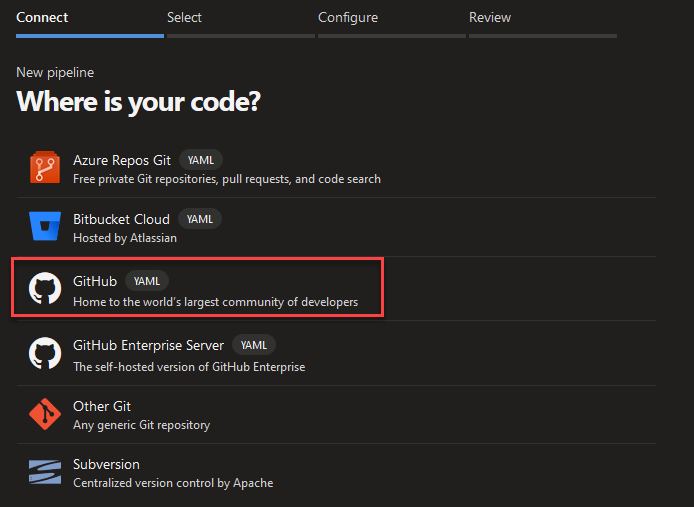Viewport: 694px width, 507px height.
Task: Click the GitHub Enterprise Server octocat icon
Action: 45,353
